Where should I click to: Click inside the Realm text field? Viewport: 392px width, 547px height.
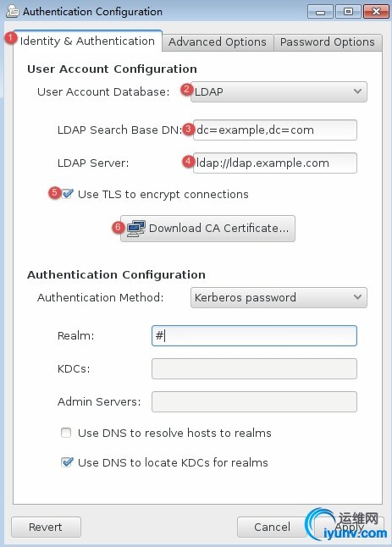coord(254,335)
